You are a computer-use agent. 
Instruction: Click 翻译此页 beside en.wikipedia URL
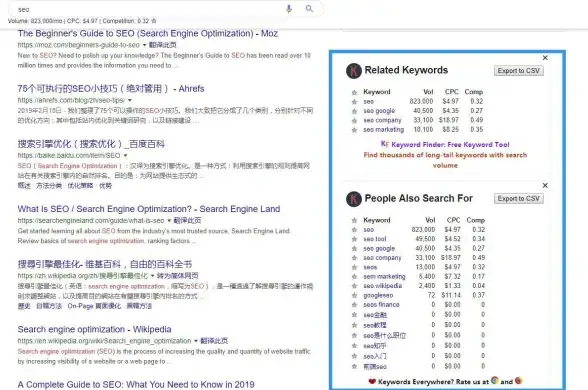tap(214, 341)
